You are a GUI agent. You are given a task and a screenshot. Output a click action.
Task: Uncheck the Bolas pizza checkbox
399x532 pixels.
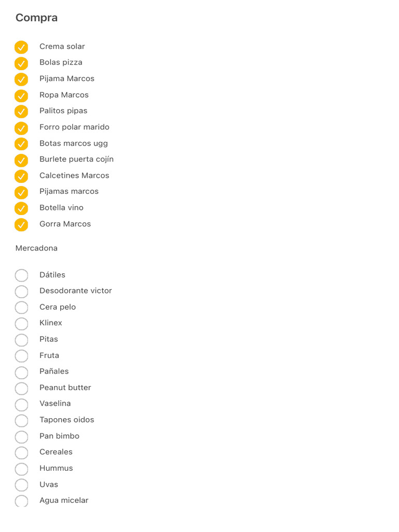(x=21, y=63)
